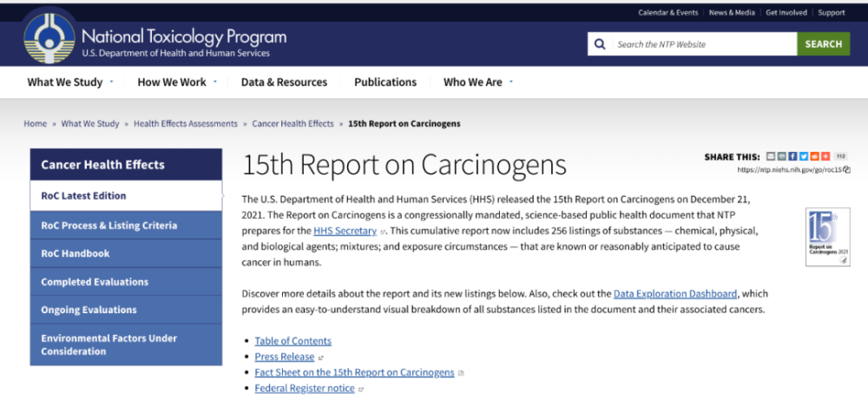Open Ongoing Evaluations sidebar item
This screenshot has height=400, width=868.
click(x=126, y=310)
